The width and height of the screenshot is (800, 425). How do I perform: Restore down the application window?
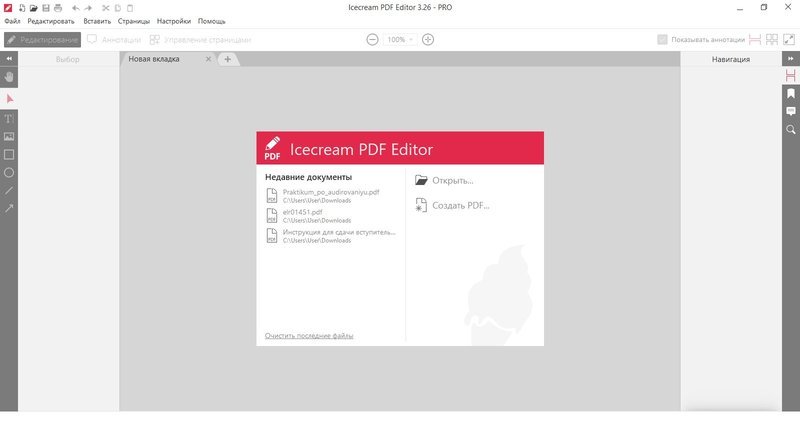point(764,8)
